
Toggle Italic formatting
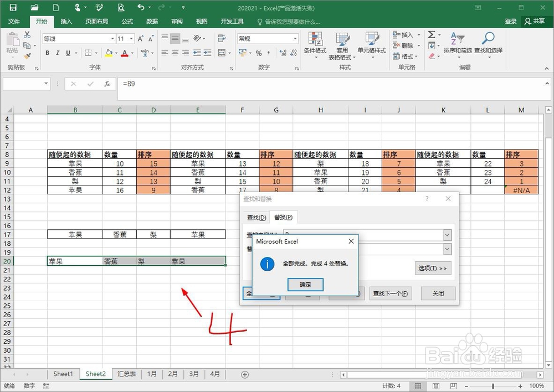[x=58, y=53]
